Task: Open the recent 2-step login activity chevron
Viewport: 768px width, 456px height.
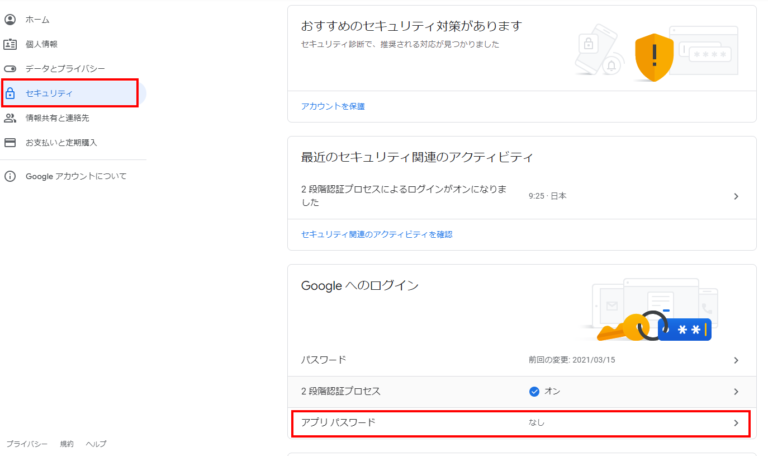Action: pyautogui.click(x=736, y=196)
